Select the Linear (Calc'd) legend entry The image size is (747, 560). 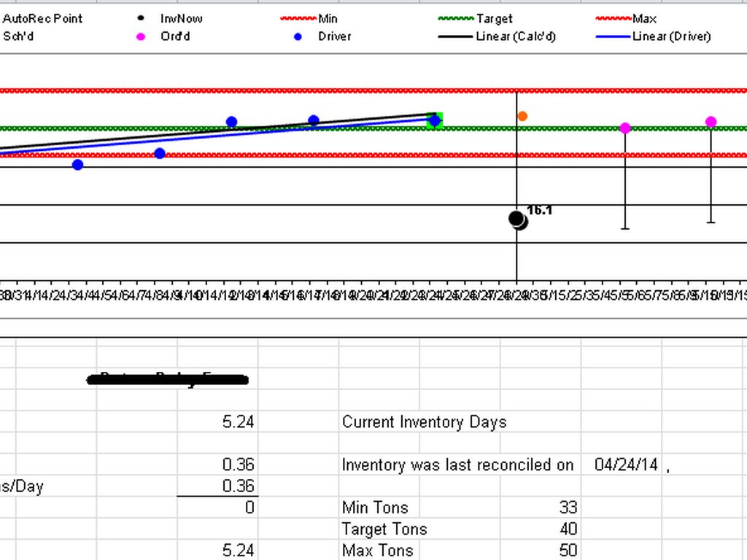click(515, 36)
